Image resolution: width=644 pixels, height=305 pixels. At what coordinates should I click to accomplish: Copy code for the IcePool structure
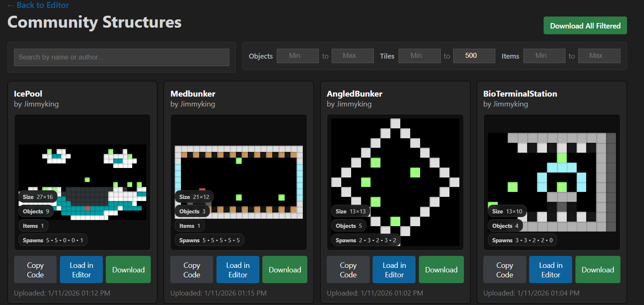click(x=35, y=270)
